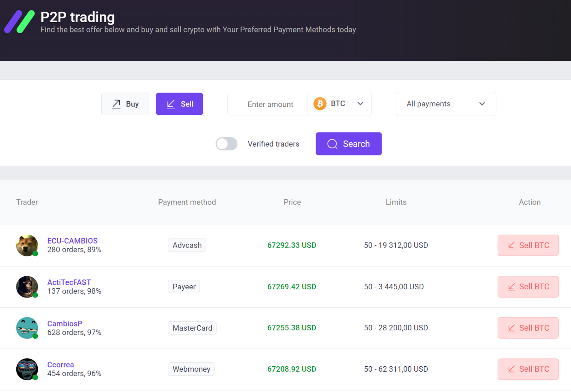This screenshot has height=392, width=571.
Task: Click the Trader column header
Action: click(x=27, y=202)
